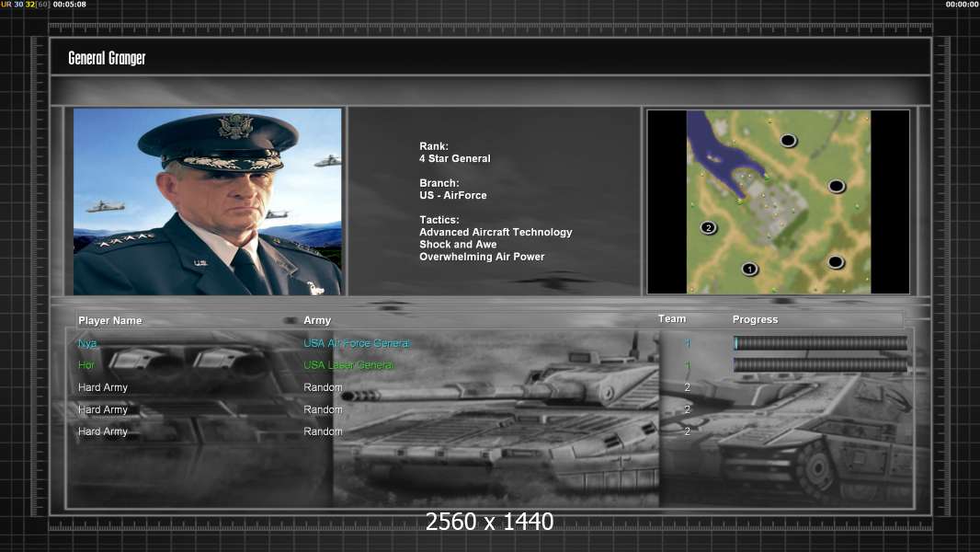Screen dimensions: 980x552
Task: Select "USA Laser General" army entry
Action: click(x=348, y=365)
